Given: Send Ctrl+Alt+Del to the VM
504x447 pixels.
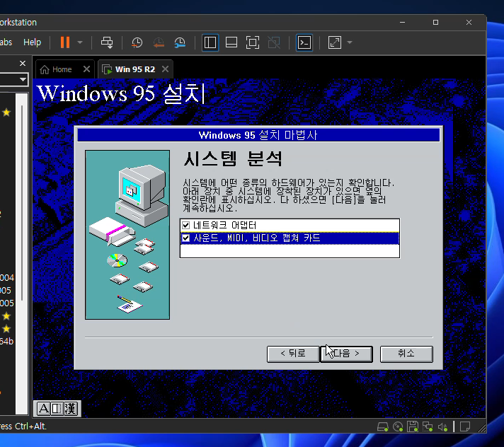Looking at the screenshot, I should click(107, 42).
